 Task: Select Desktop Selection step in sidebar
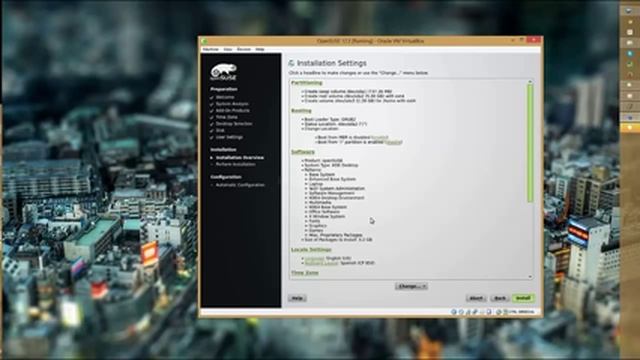point(234,124)
